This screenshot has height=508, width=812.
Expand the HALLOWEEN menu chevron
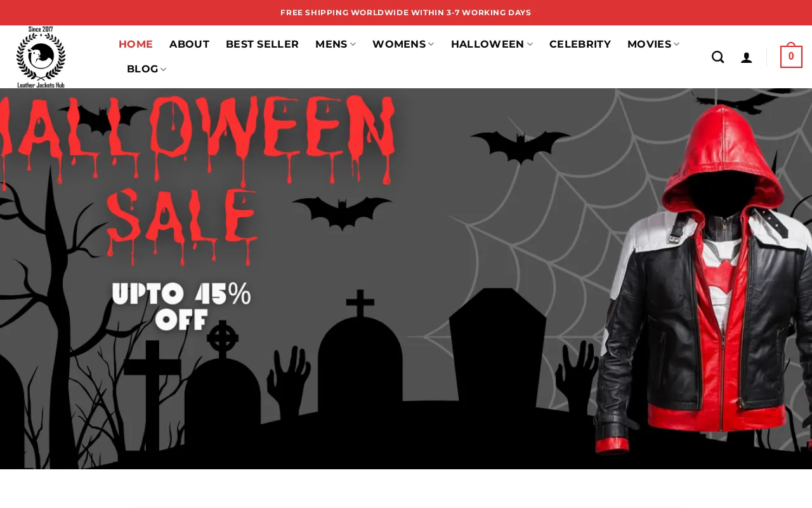529,44
